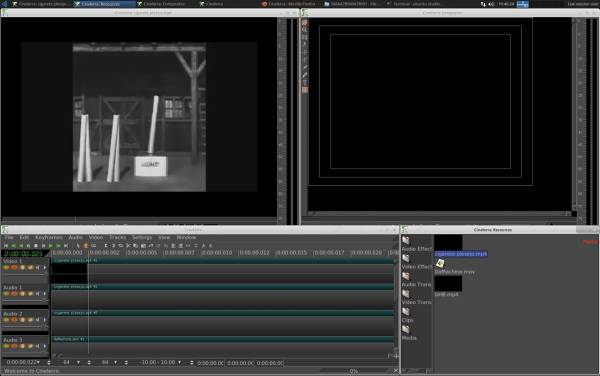Open the Audio Transitions folder in Resources
The image size is (600, 376).
pyautogui.click(x=406, y=276)
